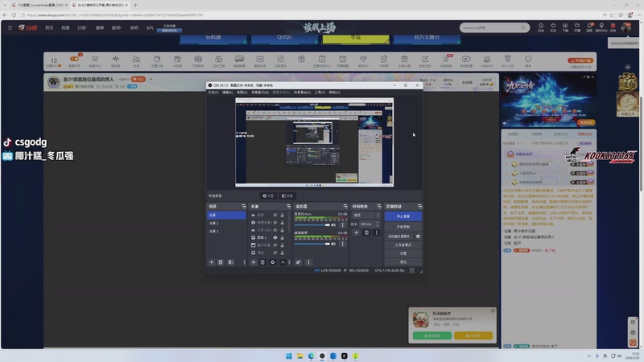
Task: Pop out the 来源 dock panel icon
Action: (288, 207)
